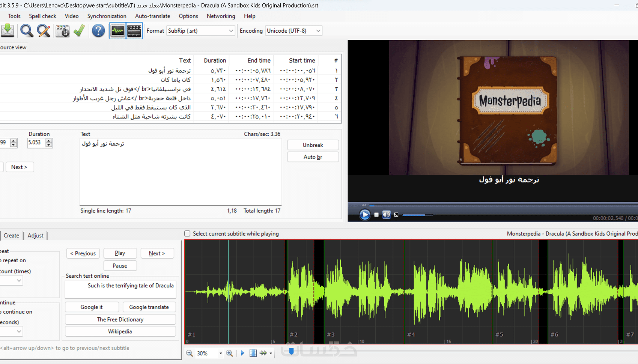The image size is (638, 364).
Task: Open the 30% waveform zoom dropdown
Action: (x=220, y=353)
